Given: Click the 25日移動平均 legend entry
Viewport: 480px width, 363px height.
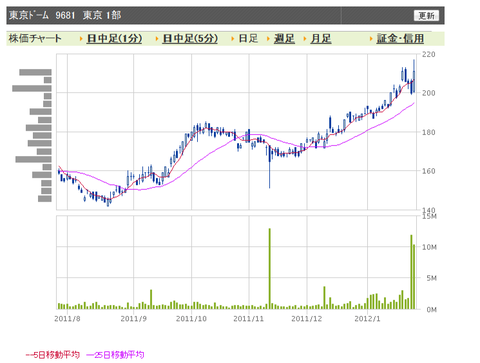Looking at the screenshot, I should pyautogui.click(x=115, y=355).
